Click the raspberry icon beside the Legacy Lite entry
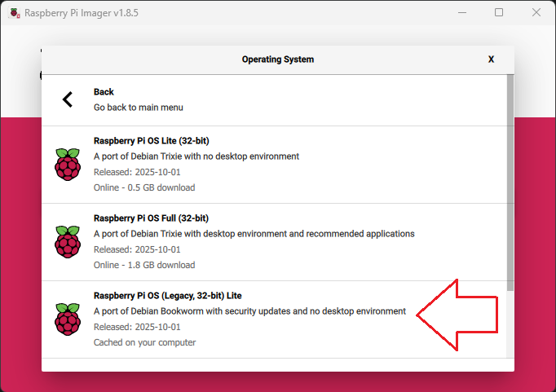The image size is (556, 392). (68, 319)
